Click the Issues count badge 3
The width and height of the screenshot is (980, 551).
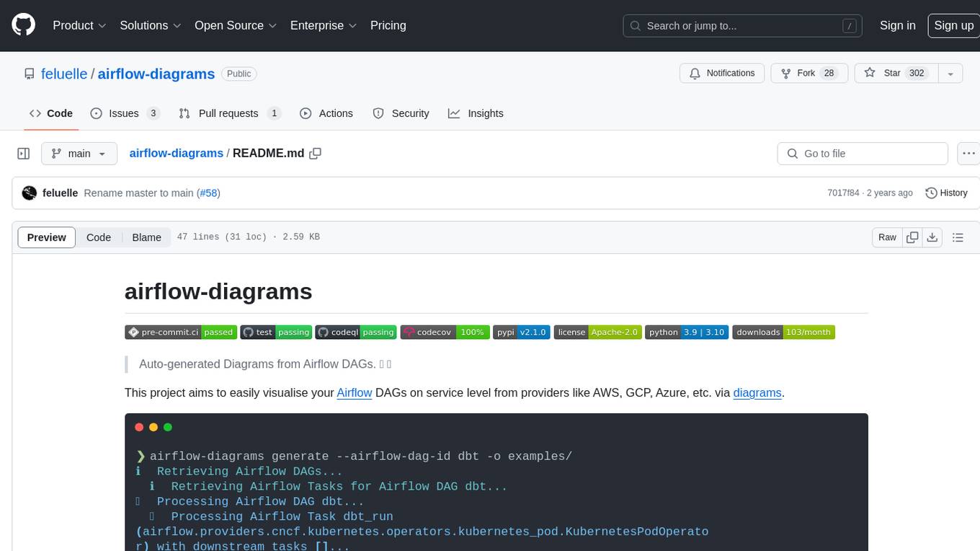pos(153,113)
